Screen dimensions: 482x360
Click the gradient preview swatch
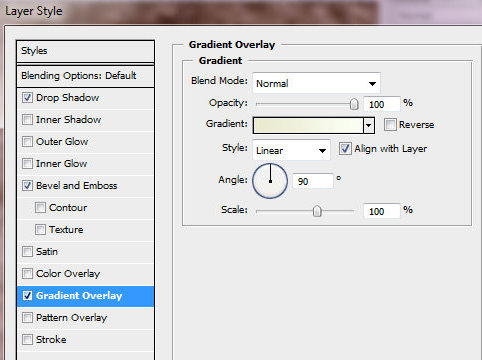308,125
